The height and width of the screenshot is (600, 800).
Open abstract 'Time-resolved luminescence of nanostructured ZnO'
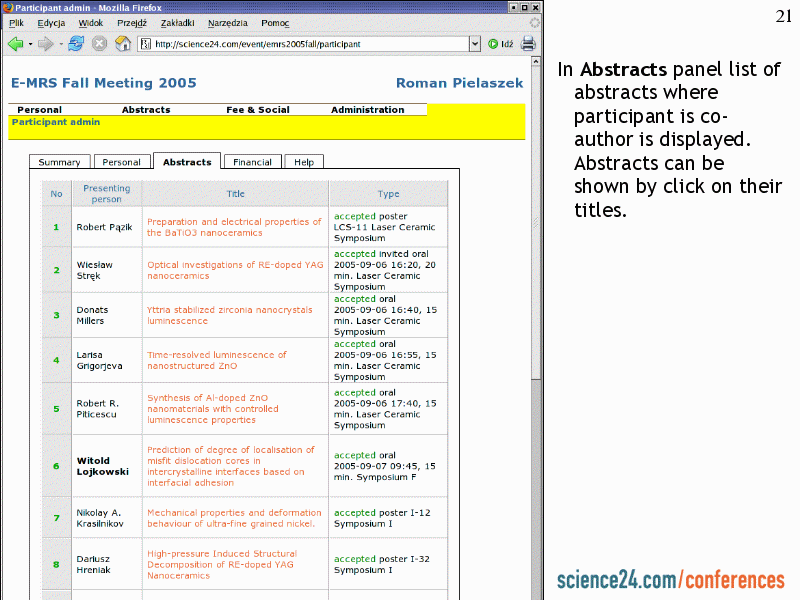click(217, 360)
